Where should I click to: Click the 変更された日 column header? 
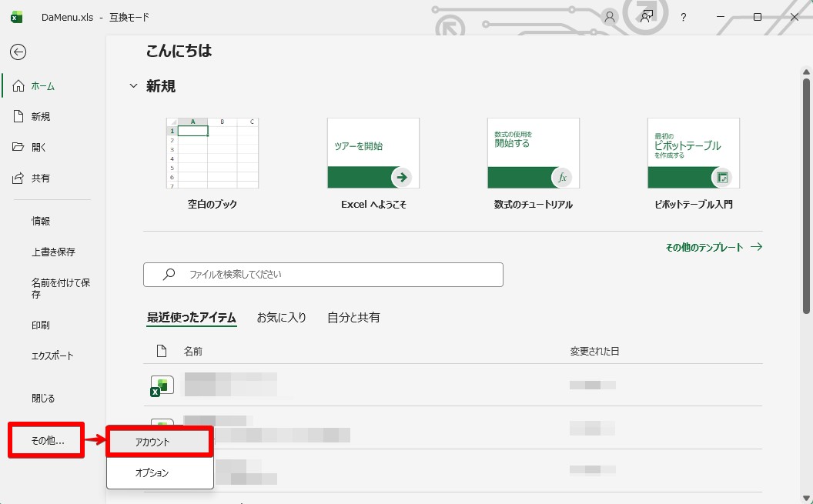click(594, 352)
